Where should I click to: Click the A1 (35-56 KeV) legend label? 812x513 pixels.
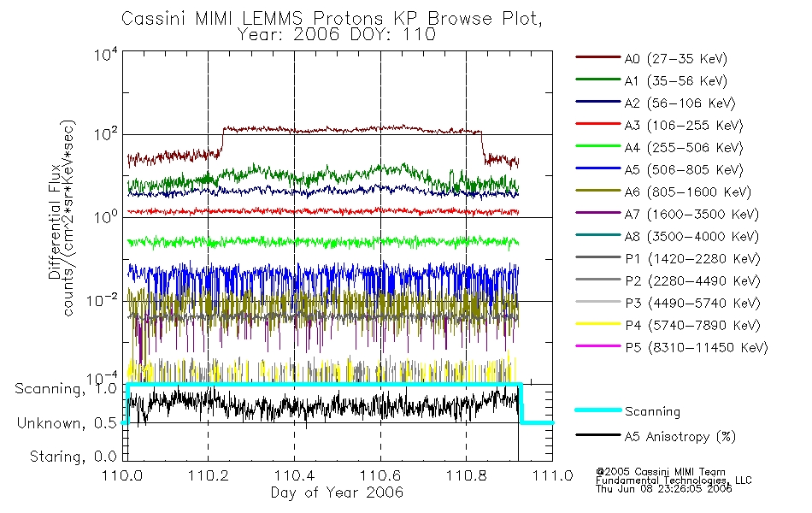coord(676,81)
